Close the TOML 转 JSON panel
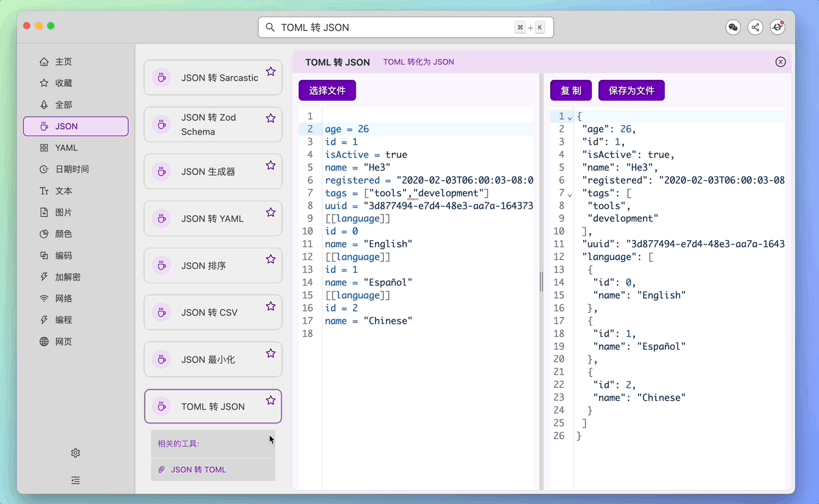 (781, 62)
